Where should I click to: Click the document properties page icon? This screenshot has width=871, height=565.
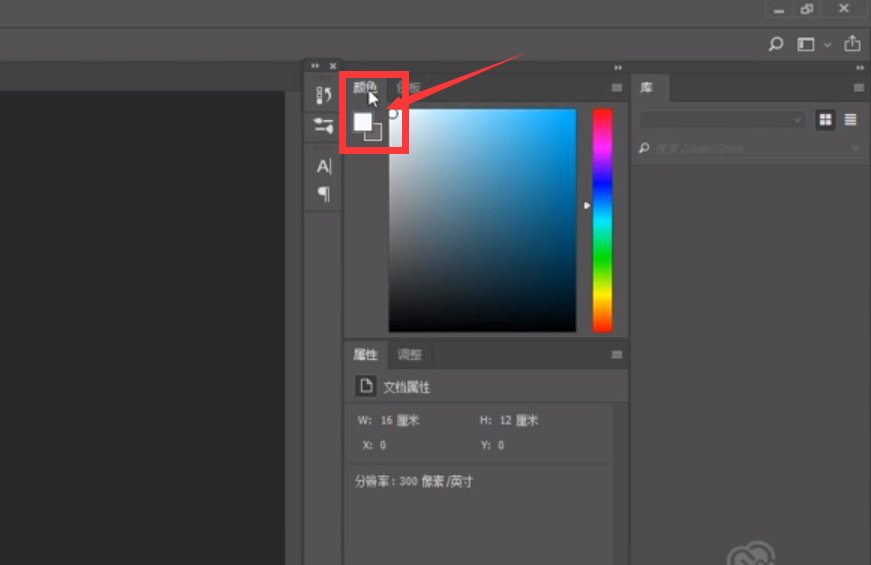366,387
